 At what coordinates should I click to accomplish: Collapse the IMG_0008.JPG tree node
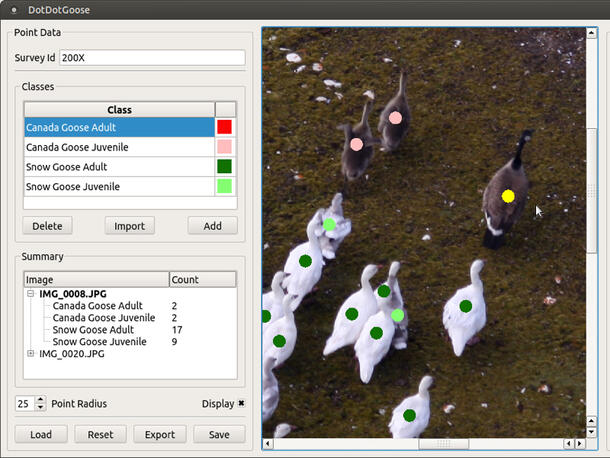click(x=30, y=294)
